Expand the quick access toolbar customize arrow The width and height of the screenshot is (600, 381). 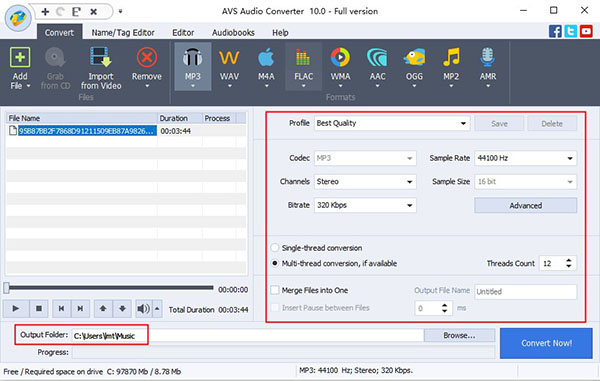[x=120, y=11]
